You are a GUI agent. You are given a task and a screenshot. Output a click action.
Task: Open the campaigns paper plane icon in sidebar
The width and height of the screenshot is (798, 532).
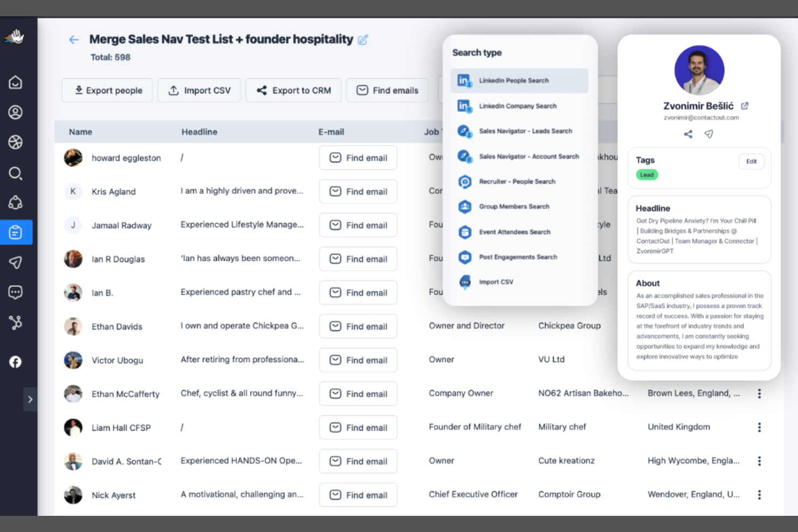pyautogui.click(x=15, y=262)
